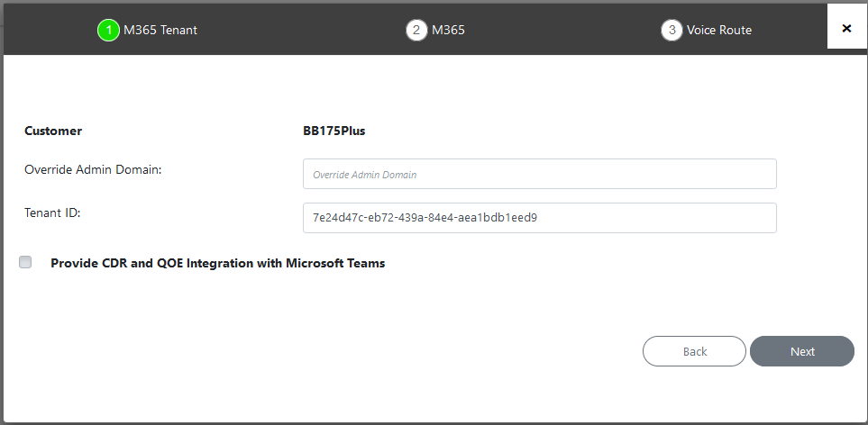
Task: Click the 'Tenant ID:' field label
Action: click(x=53, y=212)
